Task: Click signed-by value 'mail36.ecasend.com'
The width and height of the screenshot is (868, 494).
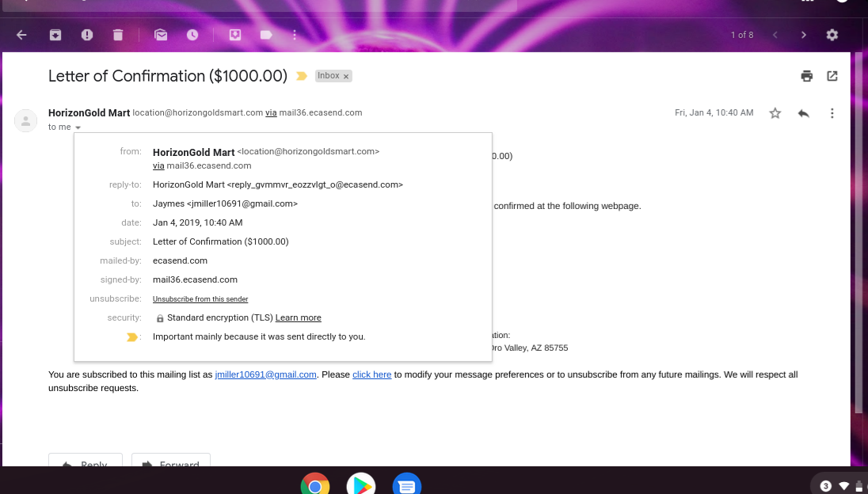Action: click(x=195, y=280)
